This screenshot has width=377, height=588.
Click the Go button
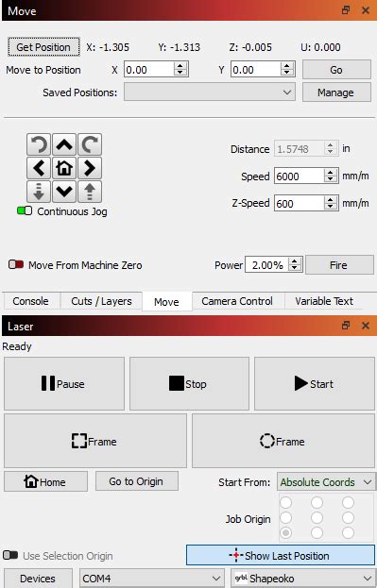[x=336, y=70]
